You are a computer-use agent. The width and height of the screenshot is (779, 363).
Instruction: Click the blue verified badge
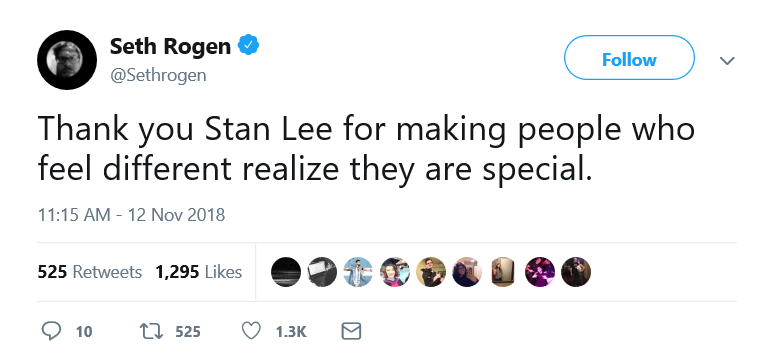(249, 45)
